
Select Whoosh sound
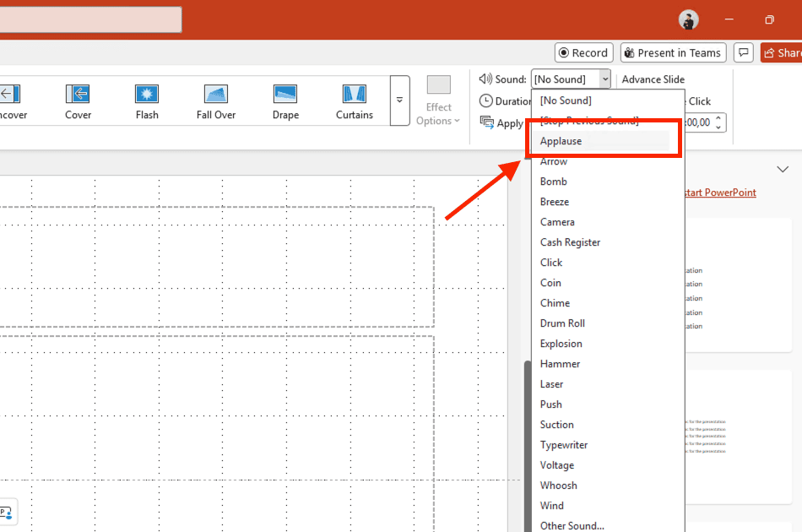[608, 486]
